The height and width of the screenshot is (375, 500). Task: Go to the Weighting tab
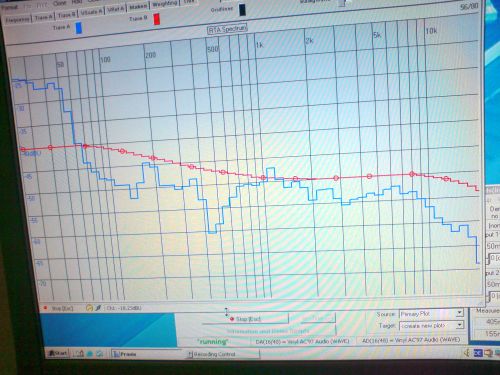pos(165,4)
